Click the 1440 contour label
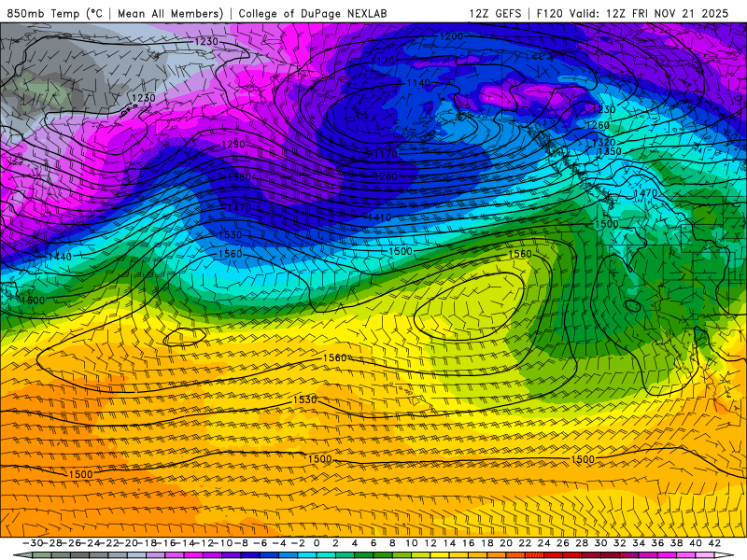 [x=60, y=257]
